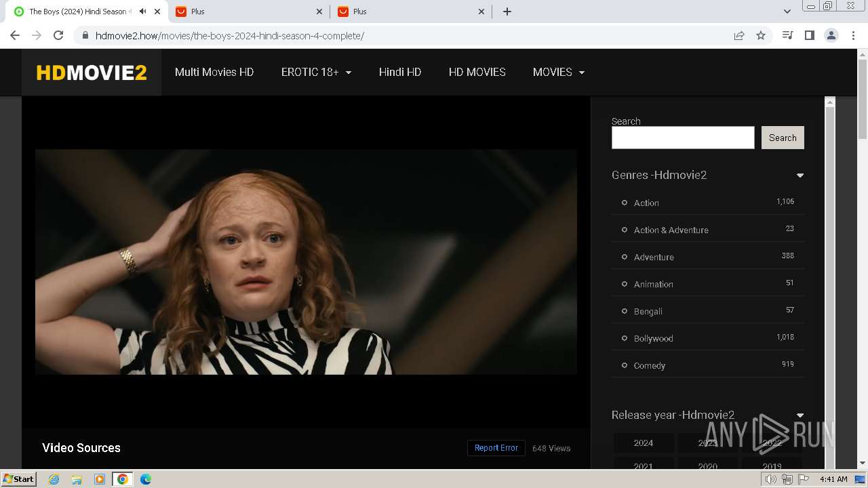Share this page via the share icon
The image size is (868, 488).
click(x=739, y=35)
